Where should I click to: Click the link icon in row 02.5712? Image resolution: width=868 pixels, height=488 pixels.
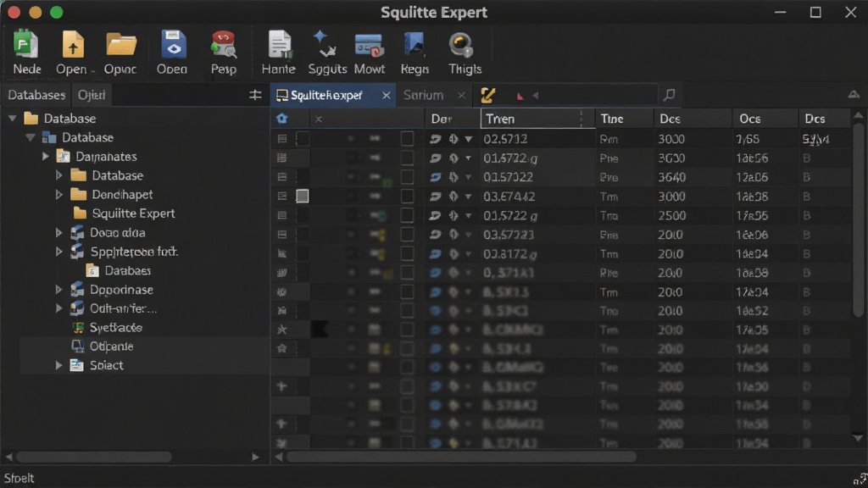tap(436, 139)
